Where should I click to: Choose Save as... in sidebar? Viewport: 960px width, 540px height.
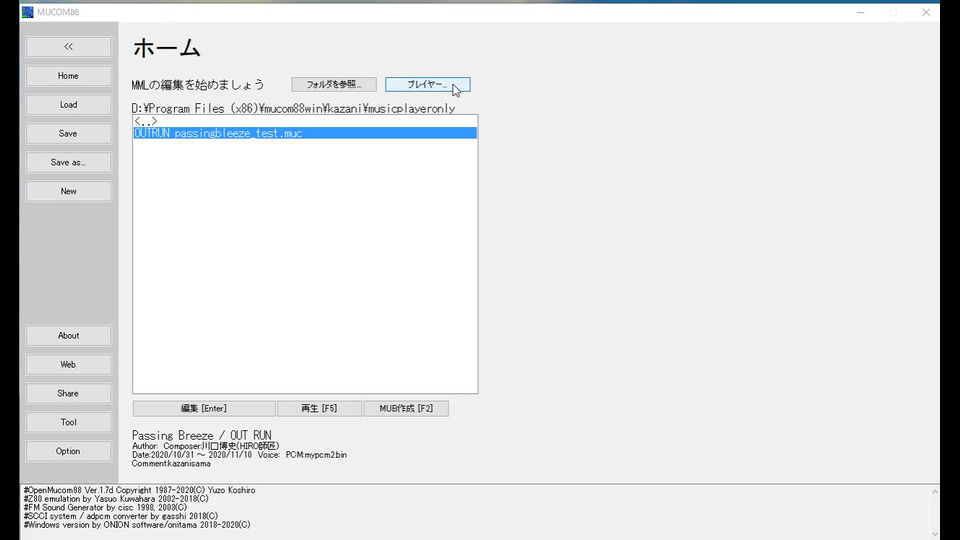click(69, 162)
